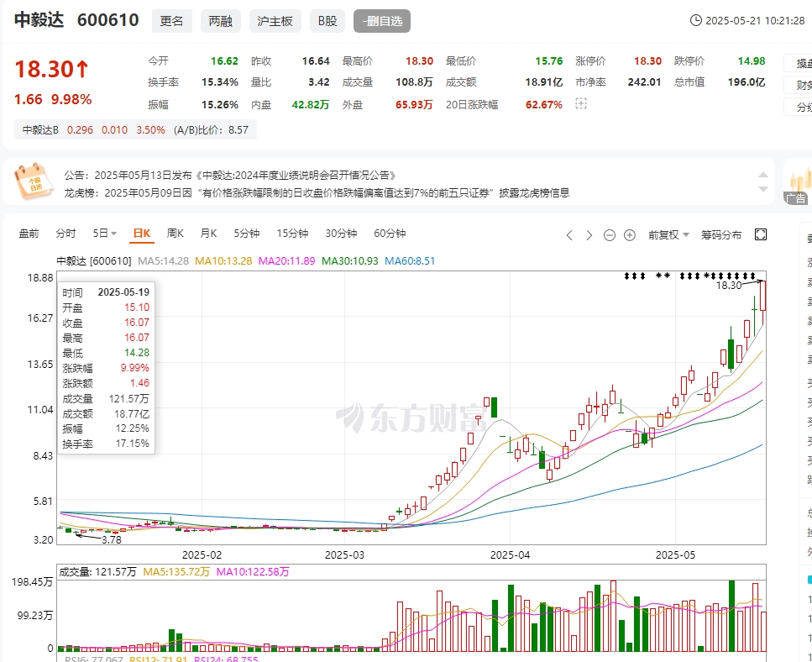Click the 总市值 196.0亿 value
Viewport: 812px width, 662px height.
747,82
